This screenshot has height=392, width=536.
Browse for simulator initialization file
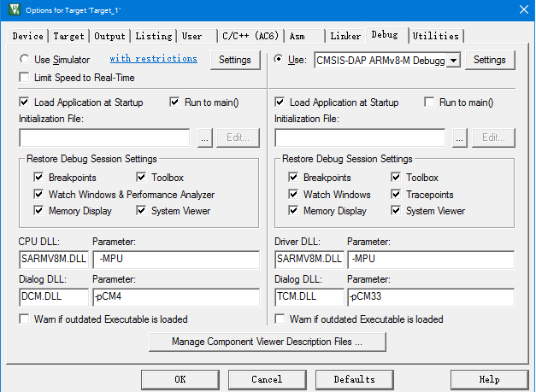point(205,138)
